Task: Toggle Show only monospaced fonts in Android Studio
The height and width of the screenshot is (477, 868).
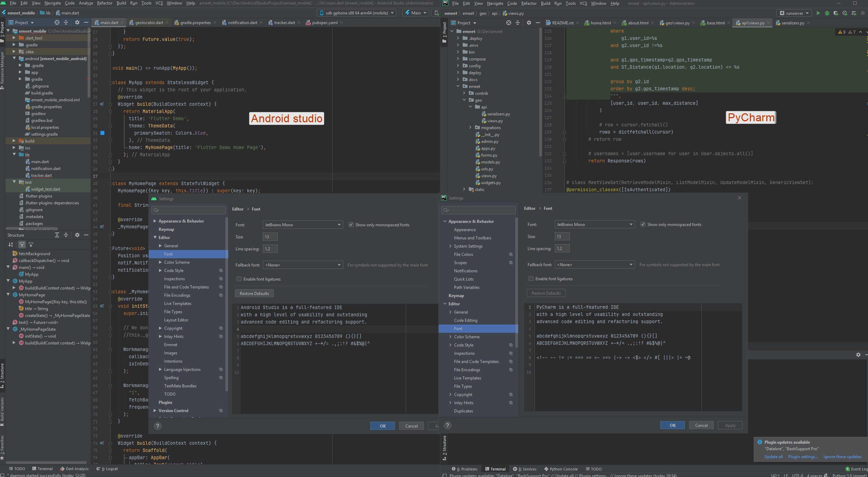Action: tap(351, 225)
